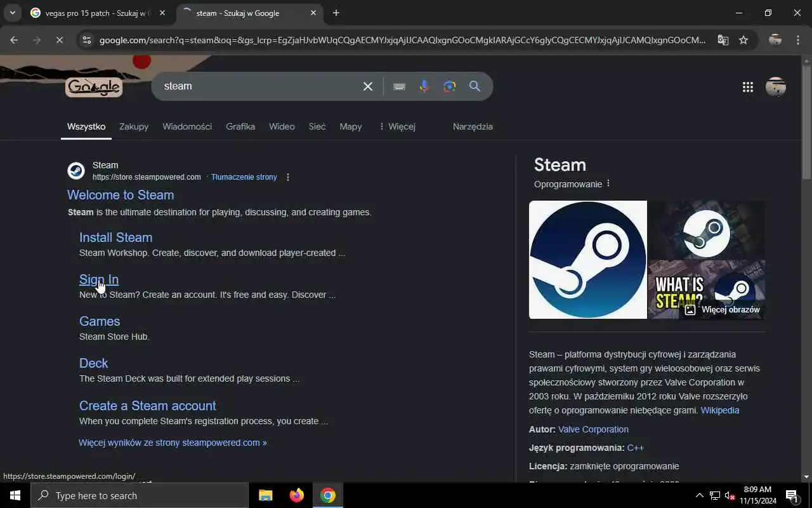Viewport: 812px width, 508px height.
Task: Click the taskbar search box
Action: 140,495
